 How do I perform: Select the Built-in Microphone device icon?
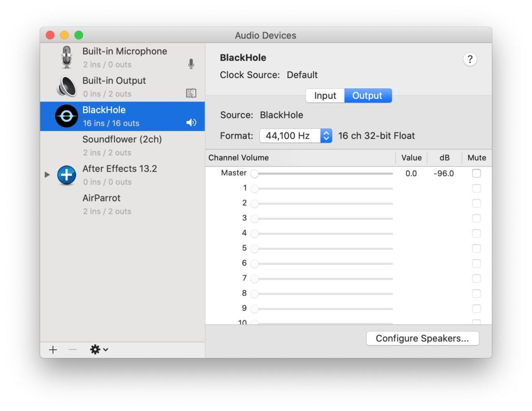click(65, 58)
